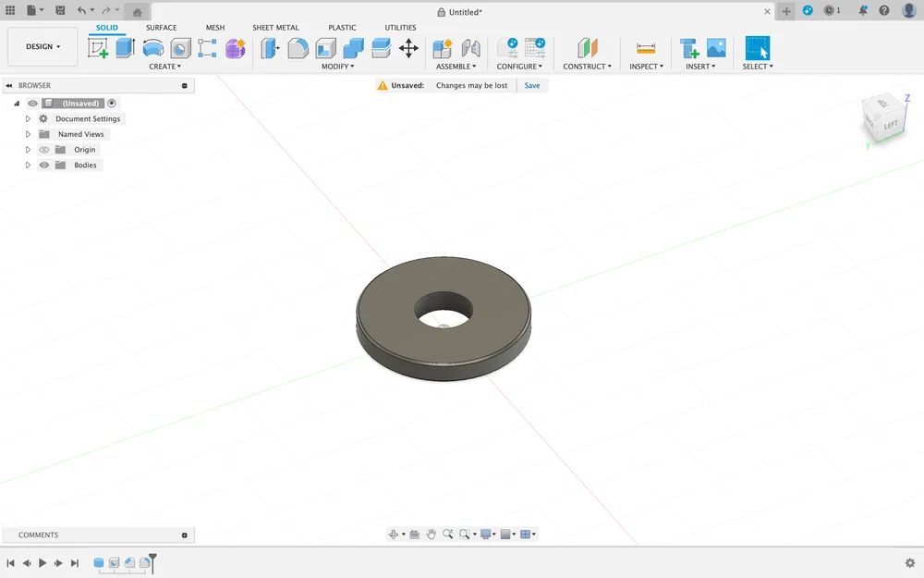
Task: Activate the Pan tool in navigation bar
Action: [431, 534]
